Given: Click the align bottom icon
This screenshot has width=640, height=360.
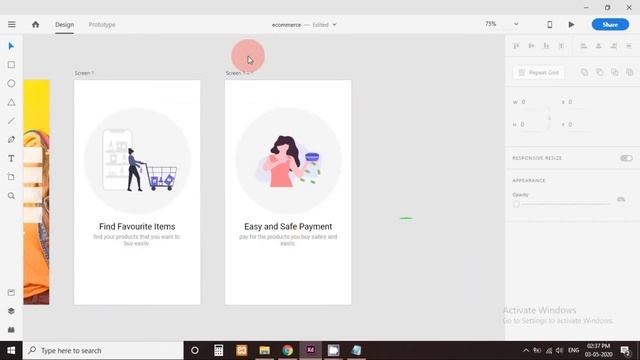Looking at the screenshot, I should [546, 46].
